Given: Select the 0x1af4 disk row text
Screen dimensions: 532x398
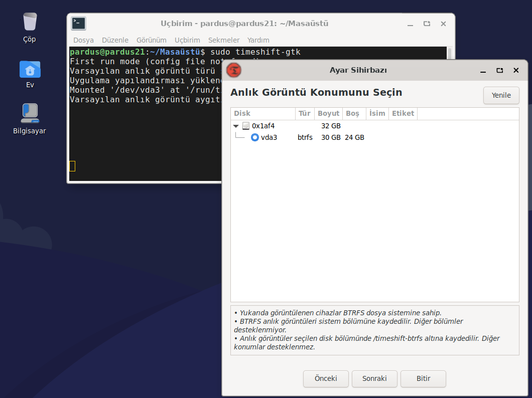Looking at the screenshot, I should tap(263, 126).
